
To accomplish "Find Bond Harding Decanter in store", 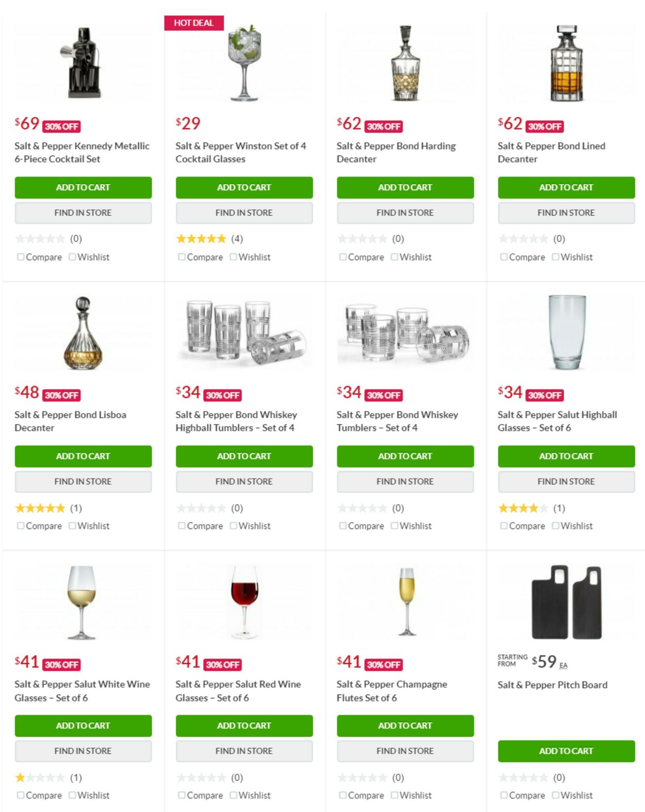I will [x=405, y=212].
